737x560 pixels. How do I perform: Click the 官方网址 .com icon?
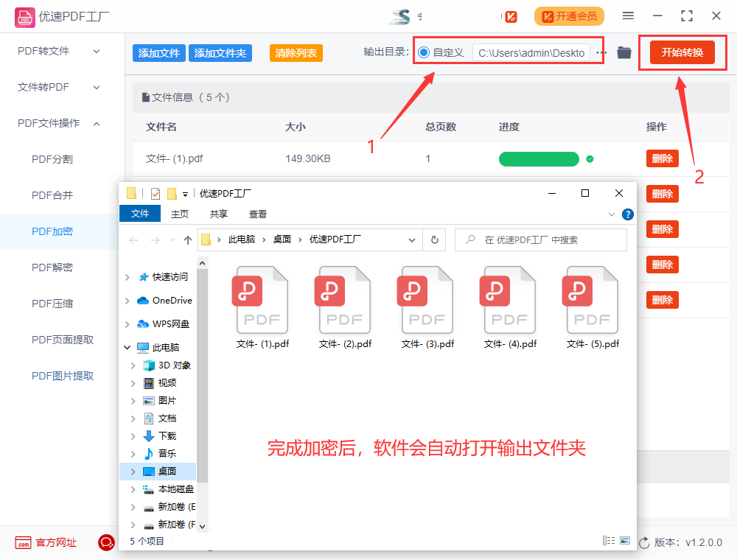[x=23, y=542]
